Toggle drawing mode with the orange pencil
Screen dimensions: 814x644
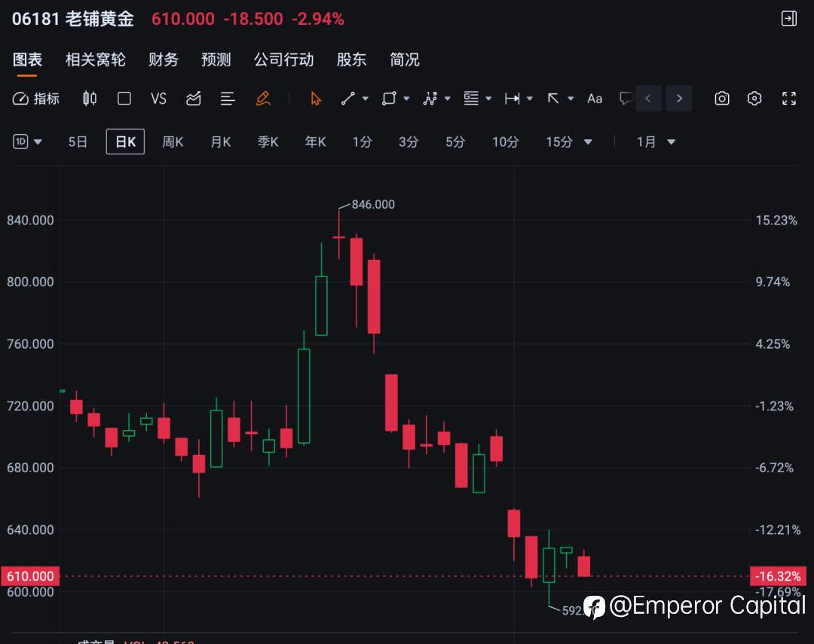[x=262, y=98]
